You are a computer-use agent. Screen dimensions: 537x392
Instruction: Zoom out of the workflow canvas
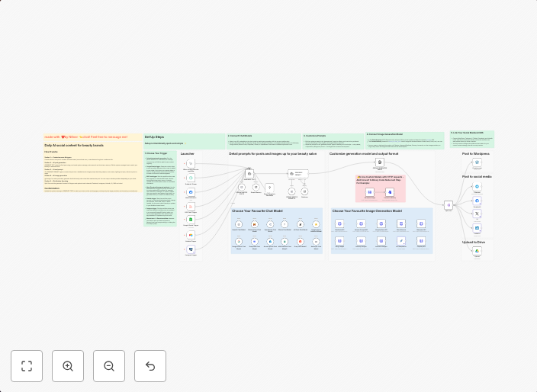click(x=109, y=366)
